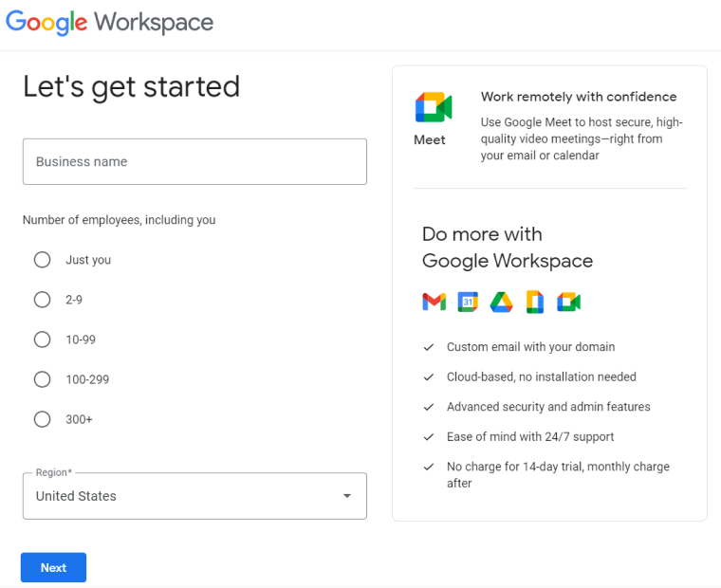Click checkmark beside "Custom email with your domain"
Viewport: 721px width, 588px height.
[x=429, y=347]
